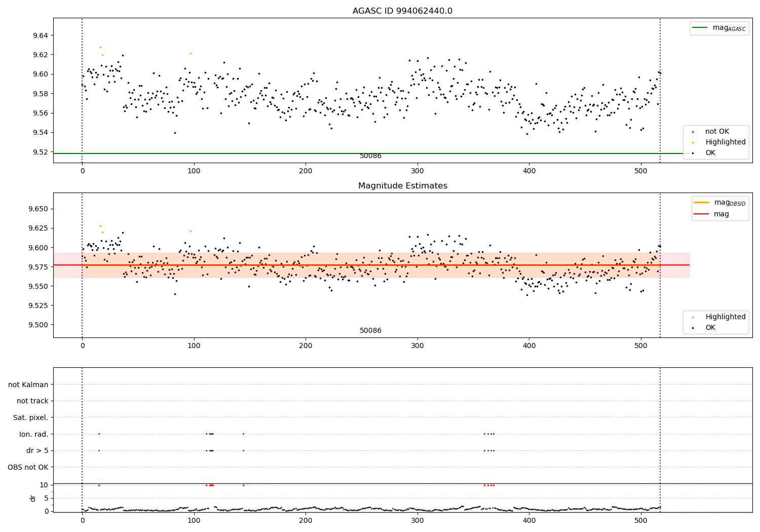The width and height of the screenshot is (760, 532).
Task: Click the 9.500 y-axis tick in middle plot
Action: 39,325
